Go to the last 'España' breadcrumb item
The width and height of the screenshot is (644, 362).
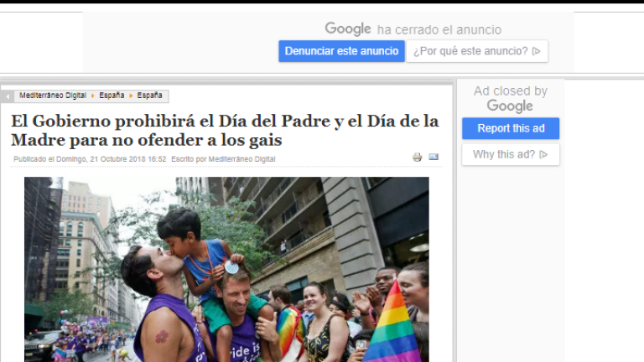tap(150, 96)
